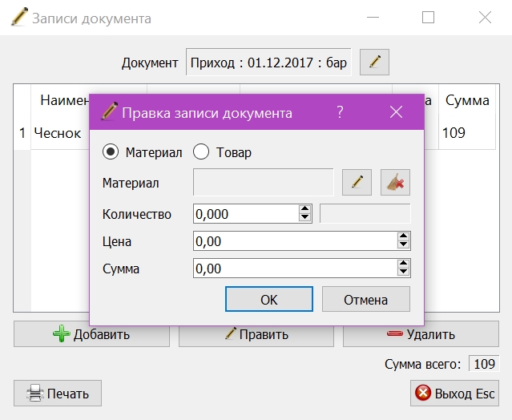This screenshot has width=512, height=420.
Task: Click the unit field beside Количество
Action: click(x=365, y=214)
